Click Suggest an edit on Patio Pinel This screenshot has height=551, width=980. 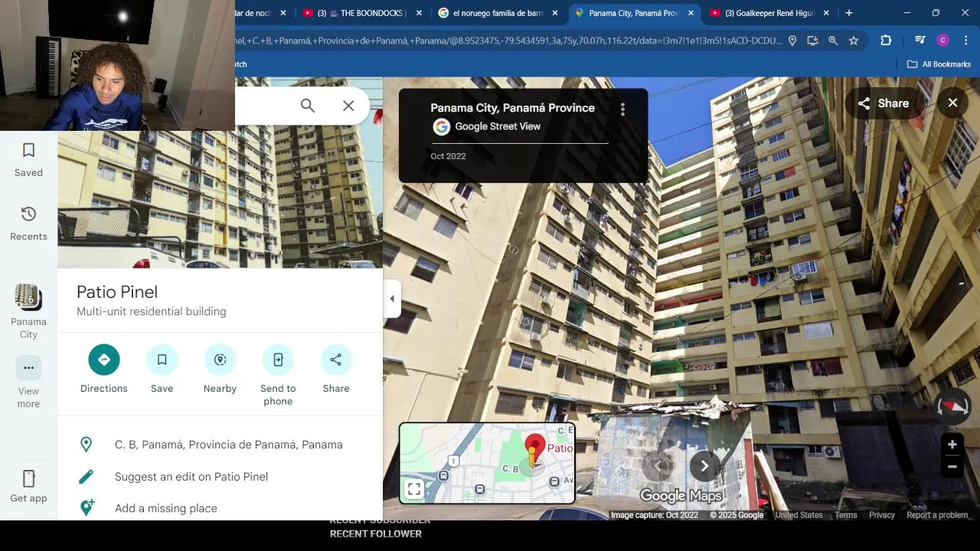220,477
